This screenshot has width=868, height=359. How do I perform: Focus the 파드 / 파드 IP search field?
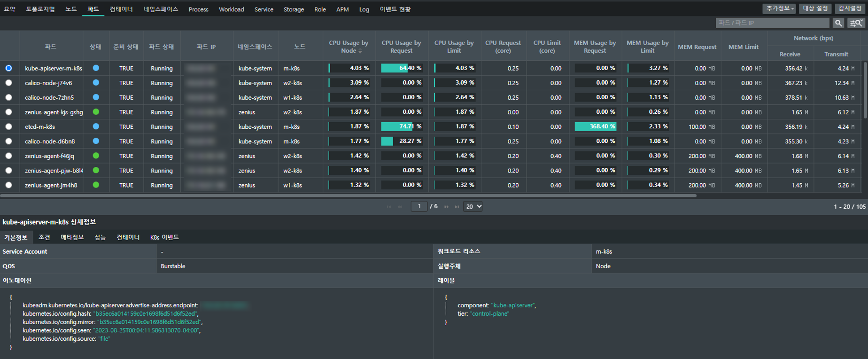(x=773, y=23)
